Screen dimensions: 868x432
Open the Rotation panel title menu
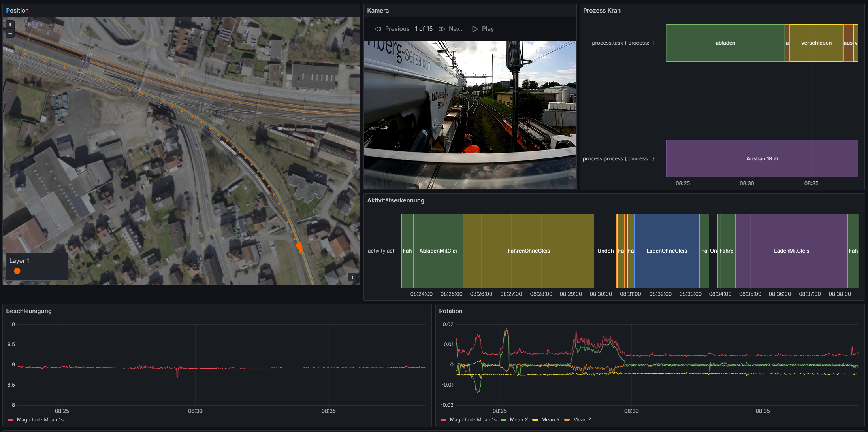[450, 311]
